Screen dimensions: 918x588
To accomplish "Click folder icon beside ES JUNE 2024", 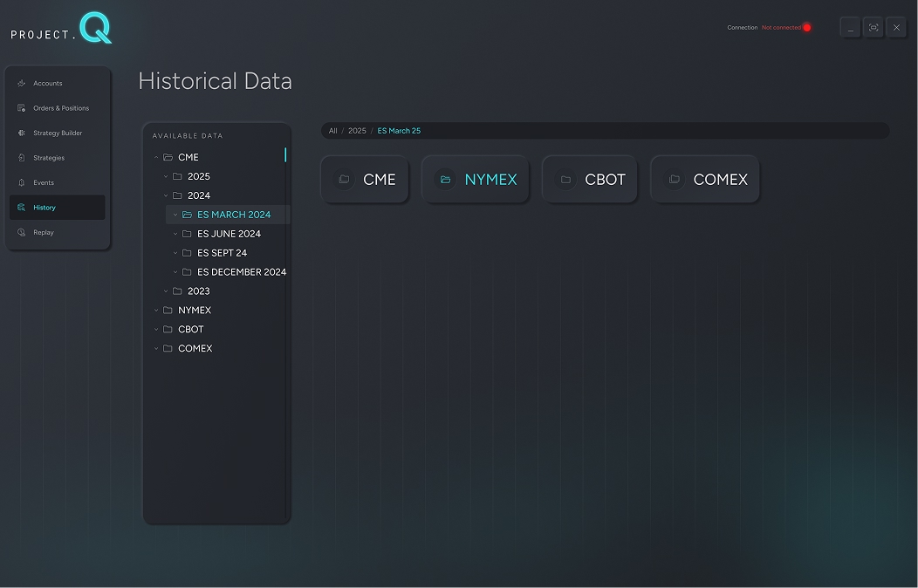I will (187, 234).
